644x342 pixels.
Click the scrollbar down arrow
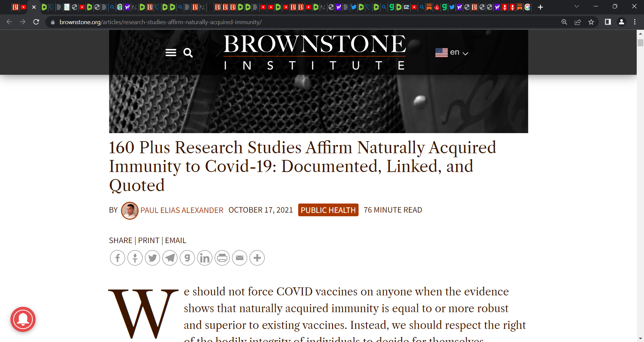point(640,339)
